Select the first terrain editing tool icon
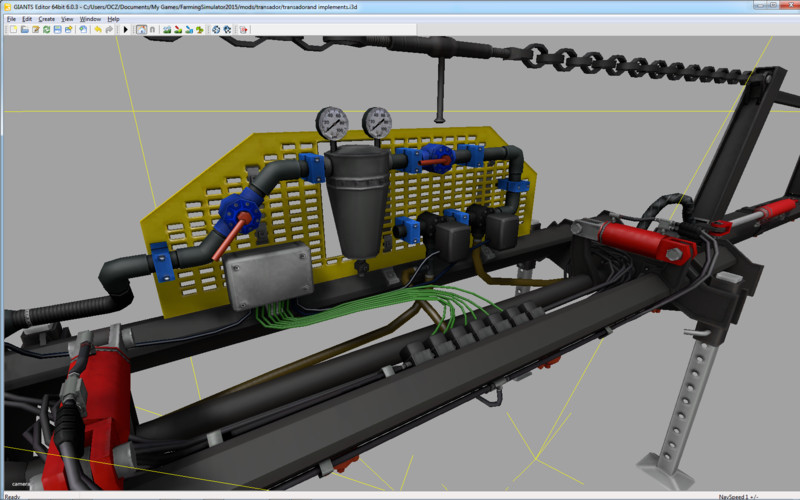800x500 pixels. tap(167, 30)
